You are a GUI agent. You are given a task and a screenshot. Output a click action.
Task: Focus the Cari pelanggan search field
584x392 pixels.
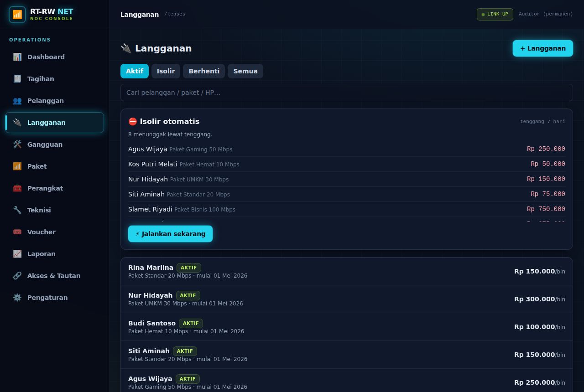(x=347, y=93)
